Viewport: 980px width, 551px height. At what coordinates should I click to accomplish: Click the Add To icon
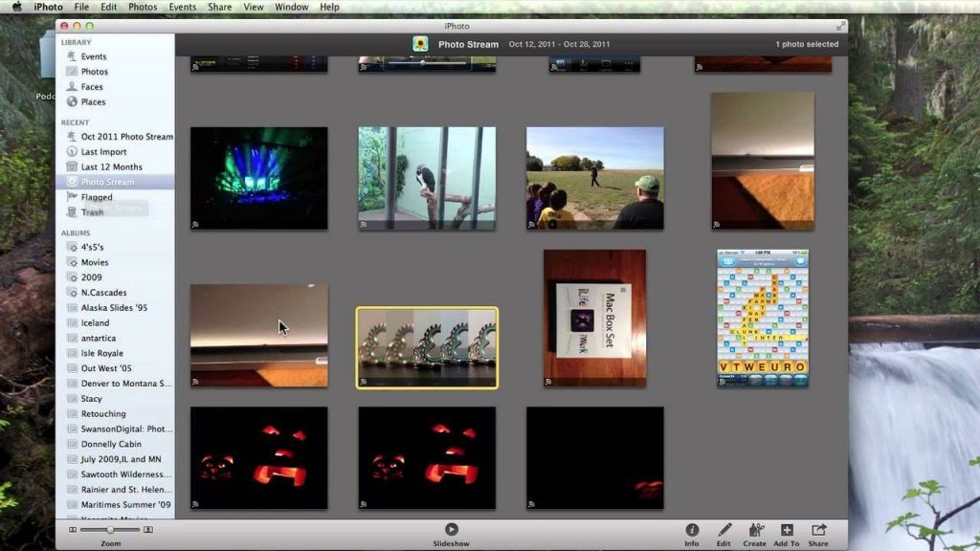point(787,530)
